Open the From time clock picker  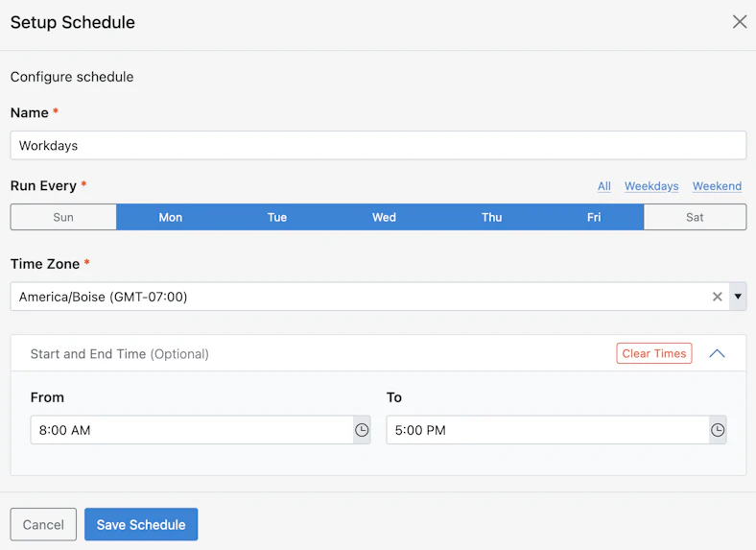tap(362, 430)
